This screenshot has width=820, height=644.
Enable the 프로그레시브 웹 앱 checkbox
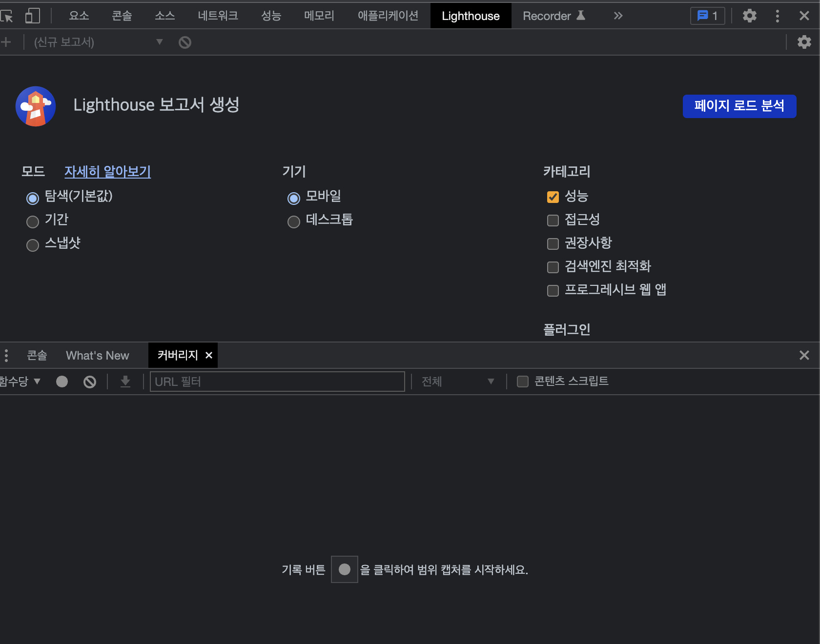(553, 291)
